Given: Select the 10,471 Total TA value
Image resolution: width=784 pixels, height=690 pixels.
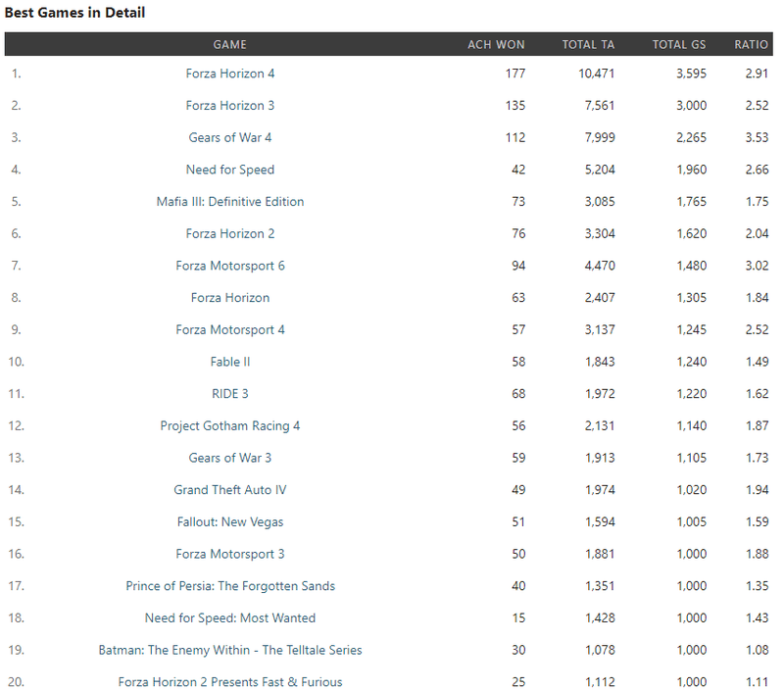Looking at the screenshot, I should click(x=597, y=74).
